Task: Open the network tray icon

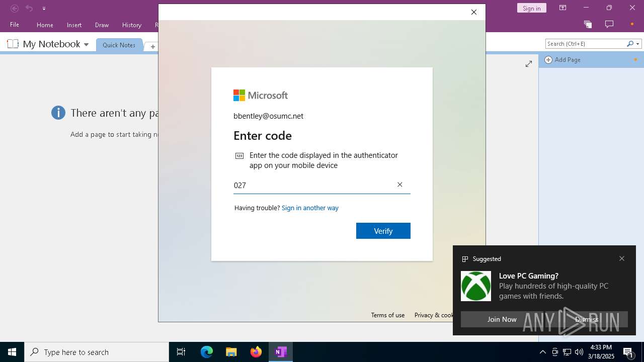Action: (567, 352)
